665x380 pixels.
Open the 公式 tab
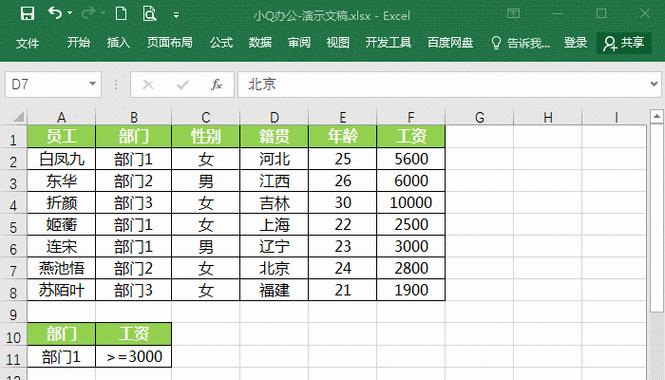(x=221, y=42)
